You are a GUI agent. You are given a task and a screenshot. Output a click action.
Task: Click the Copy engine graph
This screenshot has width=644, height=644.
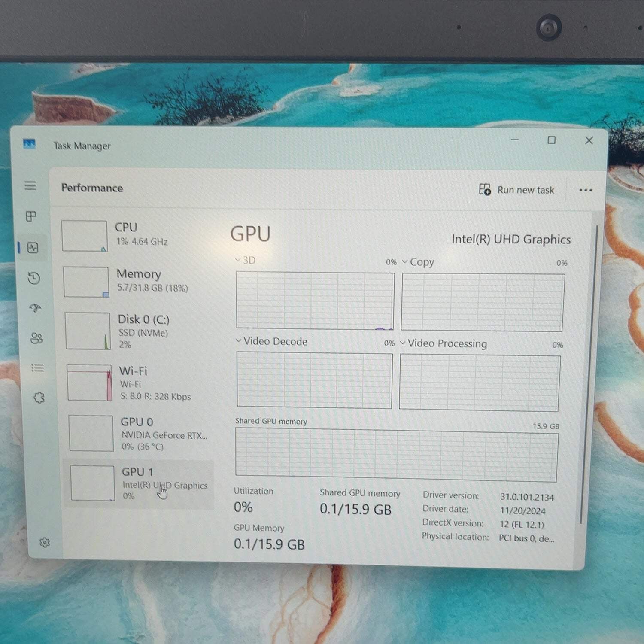click(x=483, y=302)
